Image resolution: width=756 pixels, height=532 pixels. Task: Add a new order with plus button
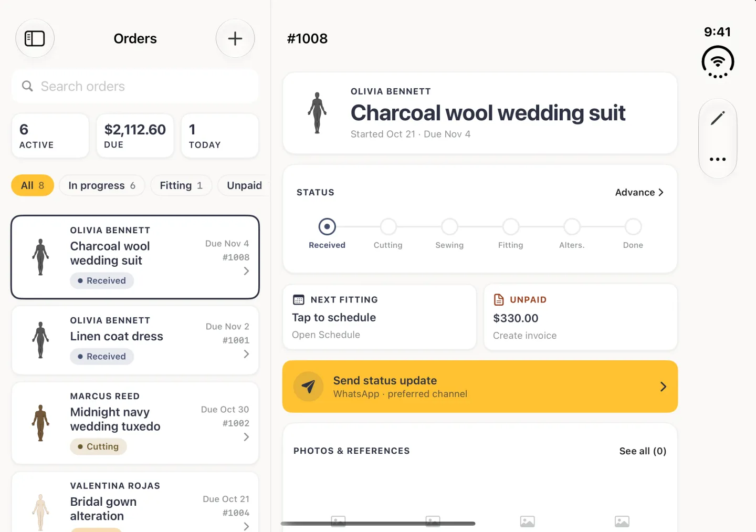coord(235,38)
